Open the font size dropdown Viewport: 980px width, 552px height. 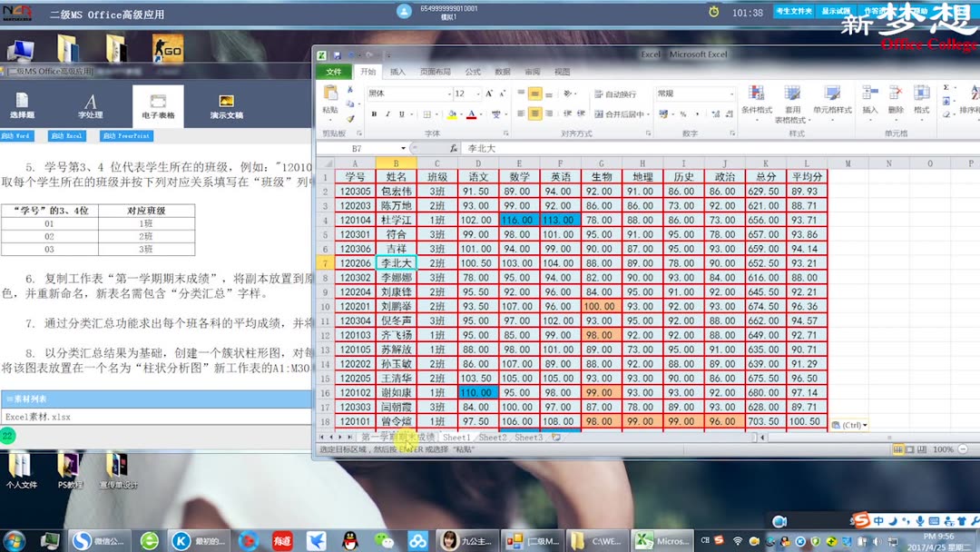tap(477, 94)
